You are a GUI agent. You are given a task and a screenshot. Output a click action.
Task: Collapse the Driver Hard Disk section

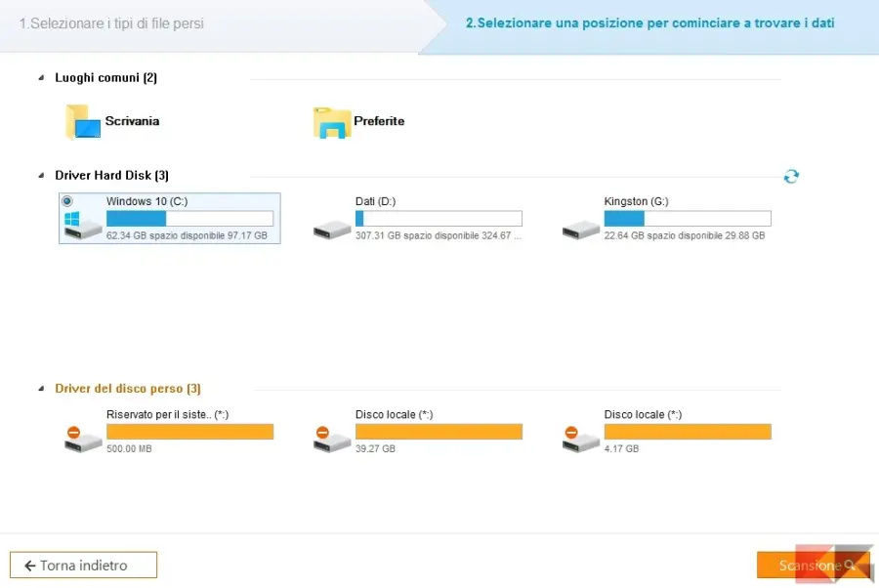click(x=43, y=176)
